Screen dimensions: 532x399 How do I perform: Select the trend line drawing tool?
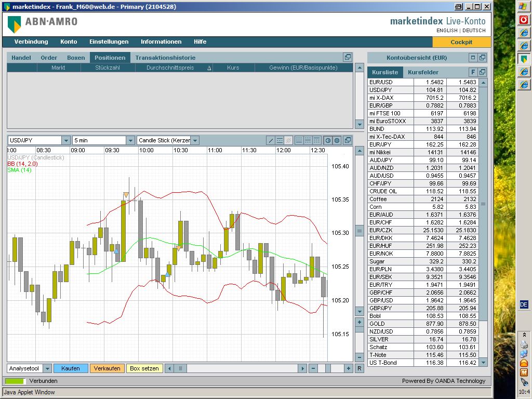tap(271, 140)
